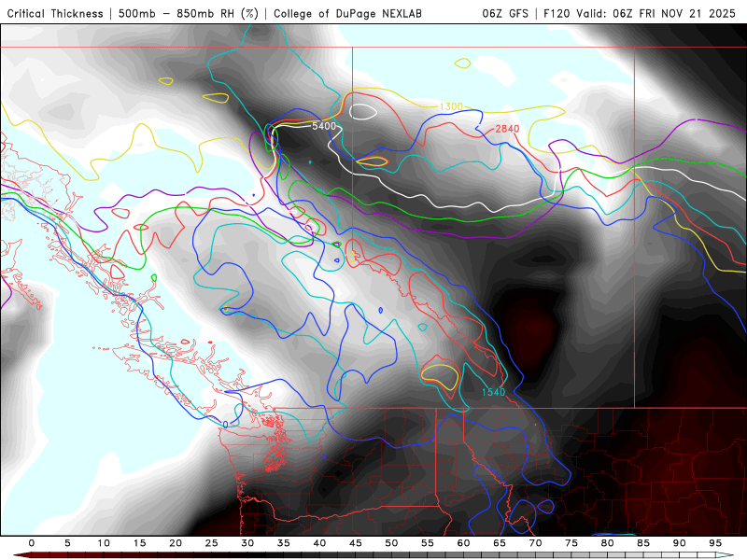Screen dimensions: 747x560
Task: Click the '0' tick on the color scale
Action: pos(32,543)
